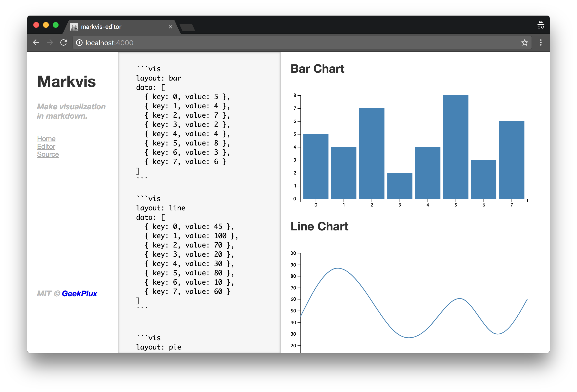Close the markvis-editor tab
The height and width of the screenshot is (392, 577).
(170, 27)
